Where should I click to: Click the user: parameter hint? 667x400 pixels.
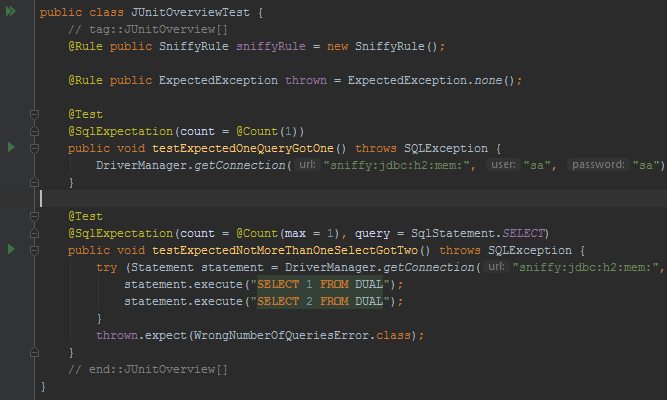click(503, 165)
